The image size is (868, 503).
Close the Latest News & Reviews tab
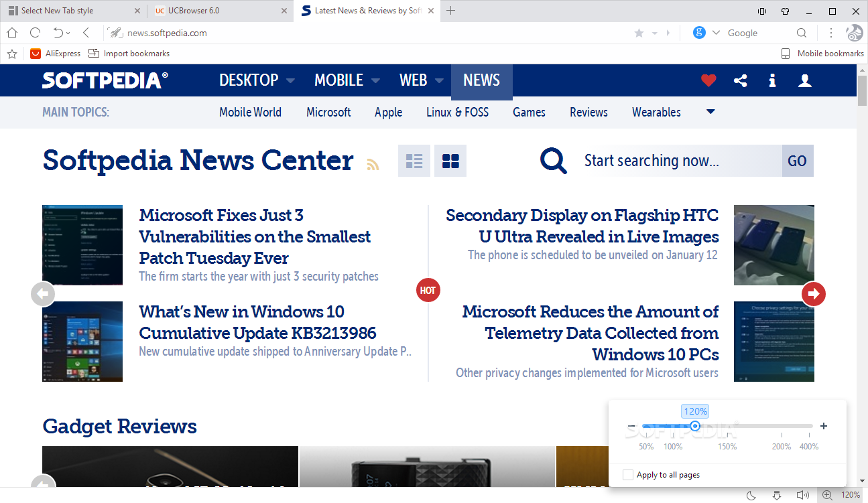coord(431,11)
